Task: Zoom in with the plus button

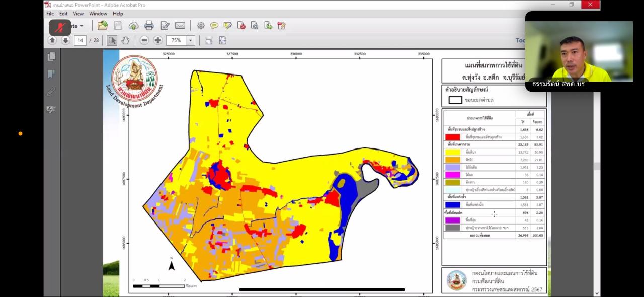Action: [157, 40]
